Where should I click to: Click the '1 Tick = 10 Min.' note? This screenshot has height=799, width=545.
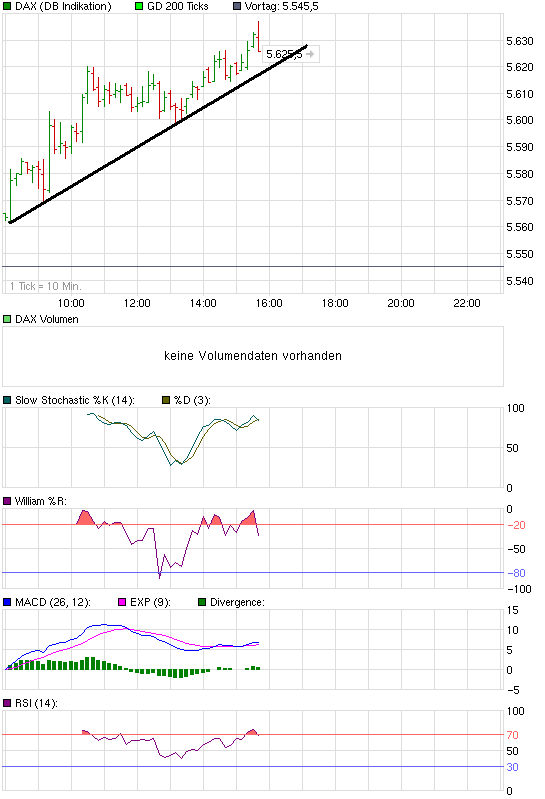click(46, 286)
